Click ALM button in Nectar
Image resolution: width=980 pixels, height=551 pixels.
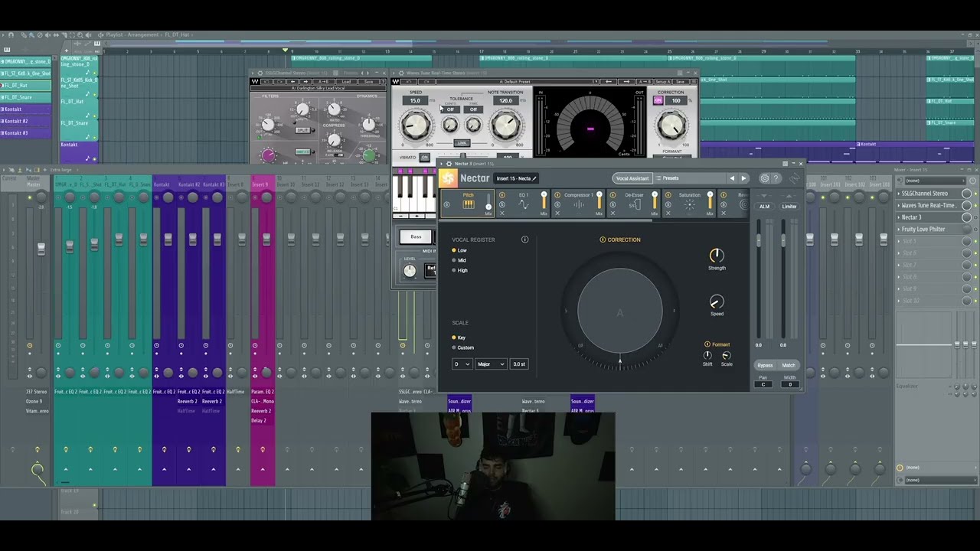point(764,207)
